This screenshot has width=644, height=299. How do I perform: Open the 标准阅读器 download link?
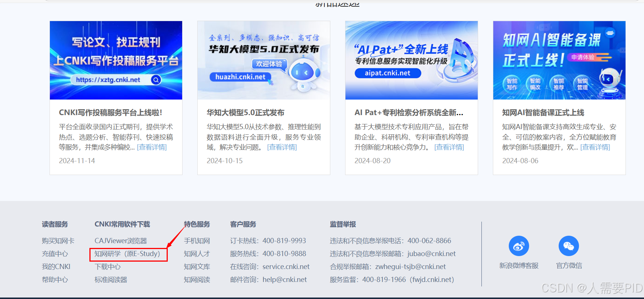pos(111,280)
